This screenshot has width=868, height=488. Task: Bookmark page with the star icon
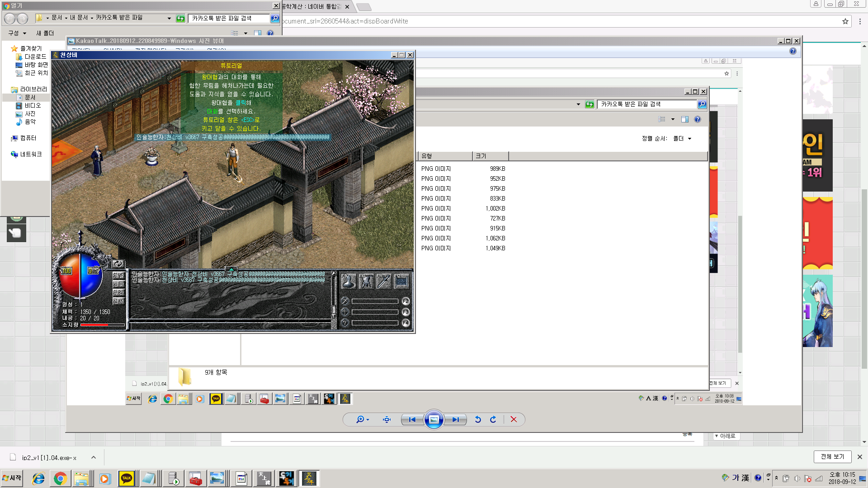(845, 21)
